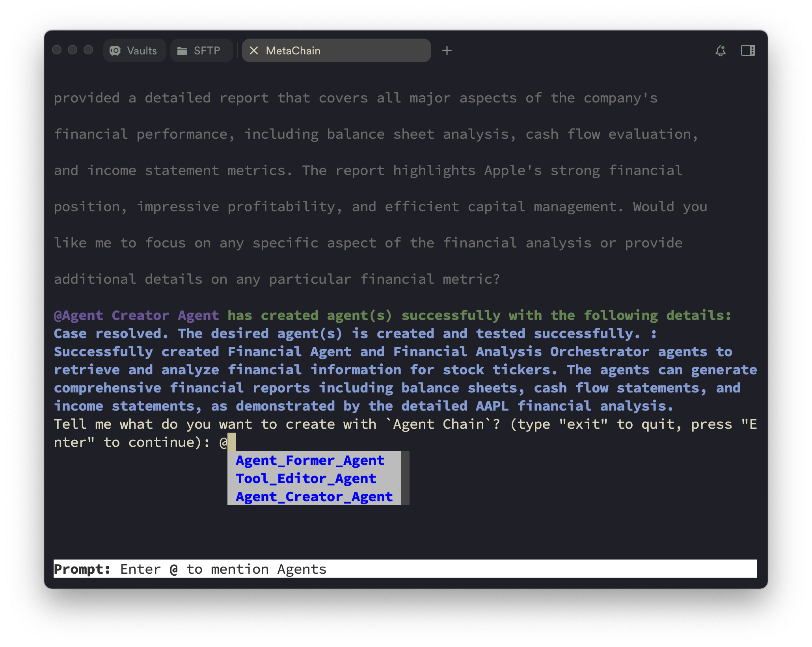The width and height of the screenshot is (812, 647).
Task: Toggle the sidebar panel icon top right
Action: click(x=748, y=50)
